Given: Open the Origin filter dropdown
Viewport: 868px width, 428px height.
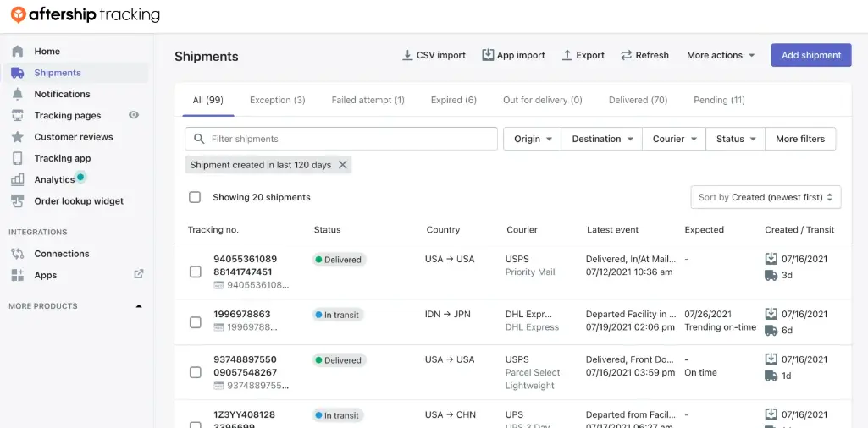Looking at the screenshot, I should [x=532, y=139].
